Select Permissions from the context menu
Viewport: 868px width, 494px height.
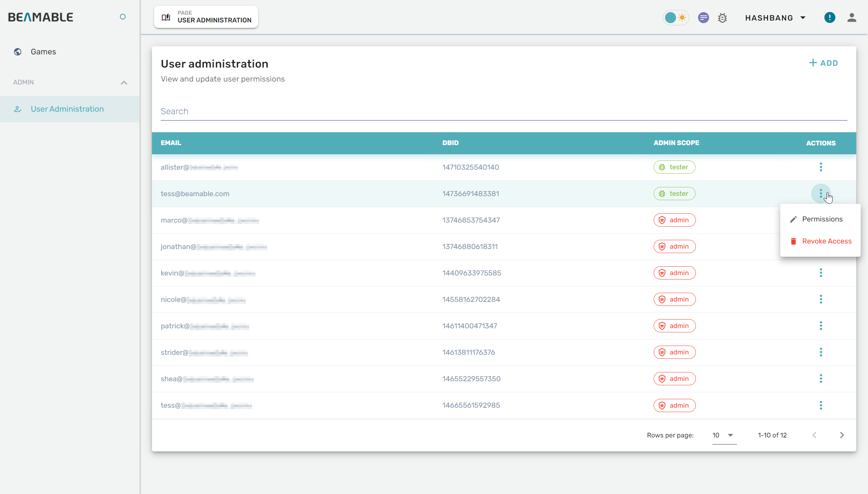coord(822,219)
